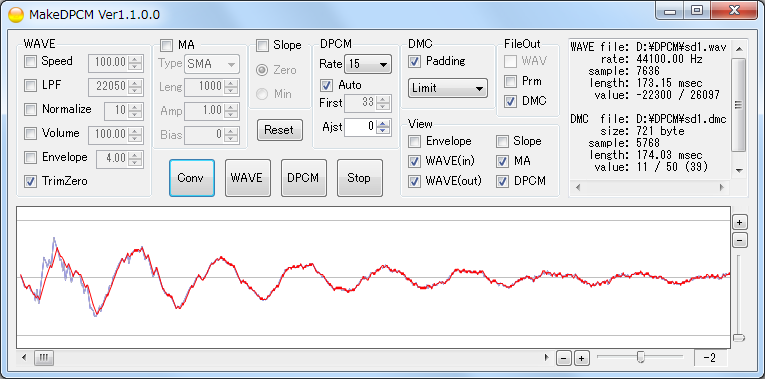
Task: Click the vertical zoom slider thumb at right
Action: point(739,338)
